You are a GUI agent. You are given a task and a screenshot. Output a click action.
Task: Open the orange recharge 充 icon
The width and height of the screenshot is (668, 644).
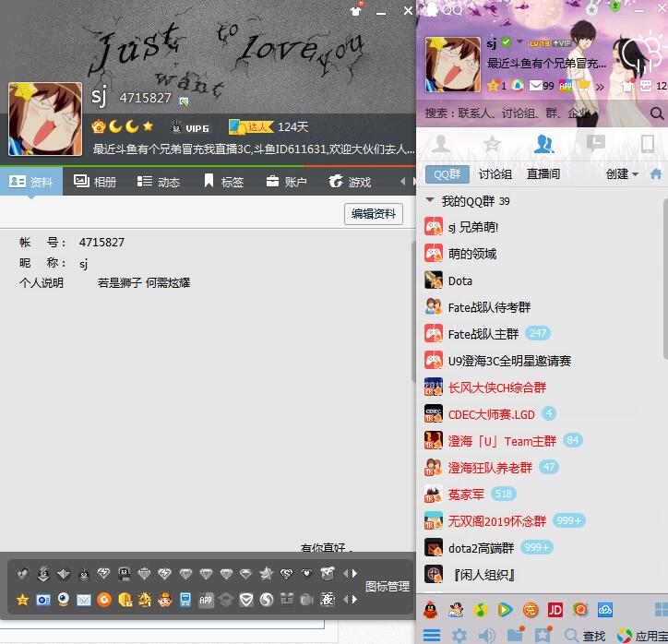tap(530, 611)
